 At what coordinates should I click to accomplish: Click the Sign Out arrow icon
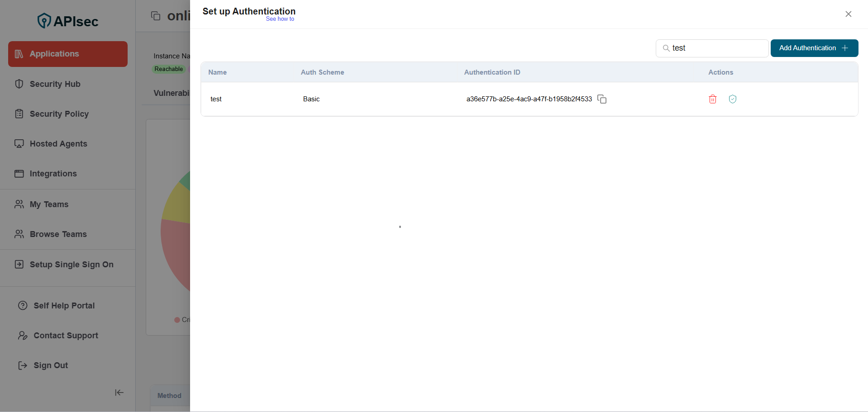(x=22, y=365)
